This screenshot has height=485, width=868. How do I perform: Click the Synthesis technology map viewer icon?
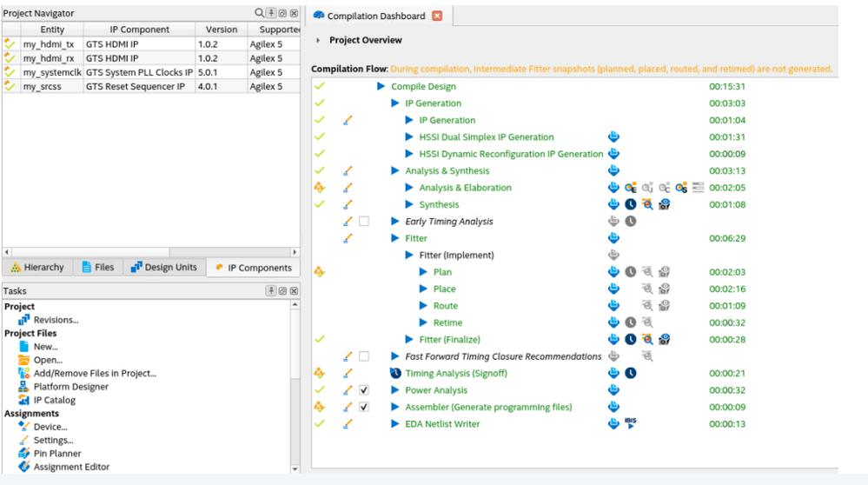click(x=647, y=204)
